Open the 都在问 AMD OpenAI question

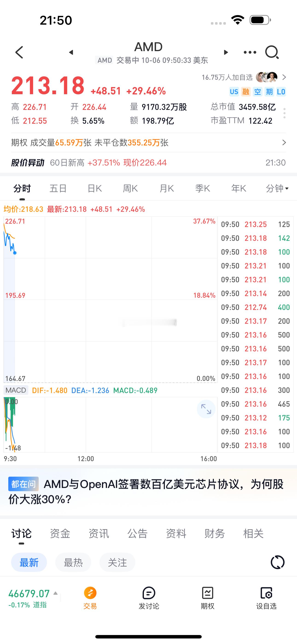tap(148, 492)
